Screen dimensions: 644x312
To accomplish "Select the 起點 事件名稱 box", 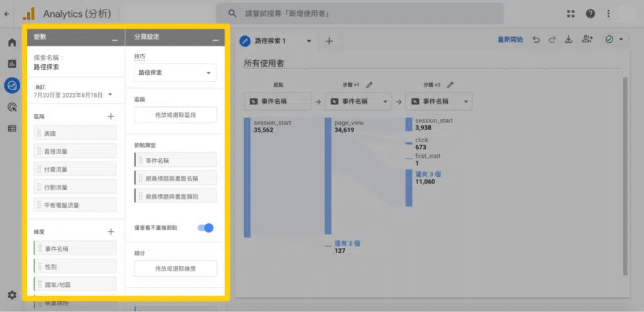I will 277,101.
